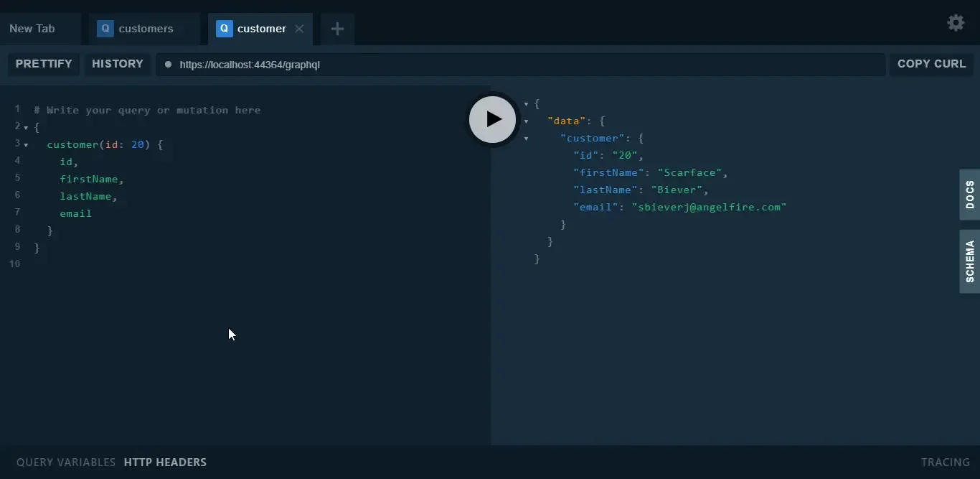Fold the customer selection on line 3
This screenshot has width=980, height=479.
pyautogui.click(x=24, y=144)
